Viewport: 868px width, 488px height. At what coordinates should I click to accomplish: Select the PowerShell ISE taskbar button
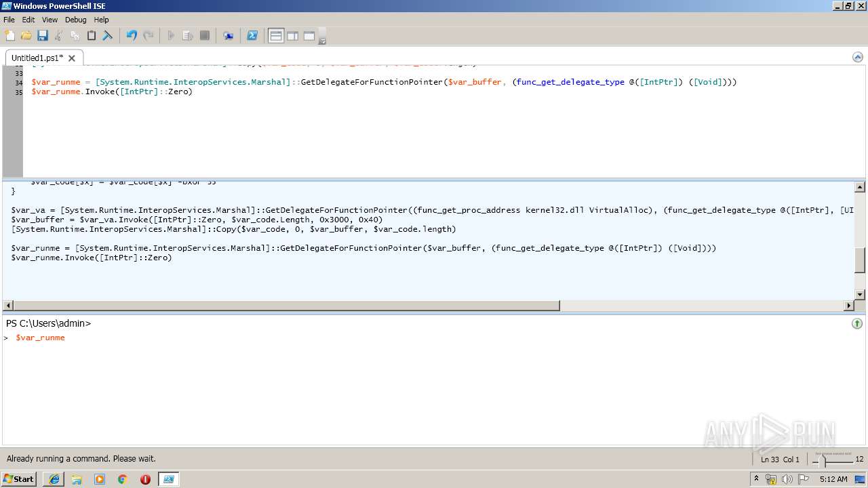pos(168,479)
